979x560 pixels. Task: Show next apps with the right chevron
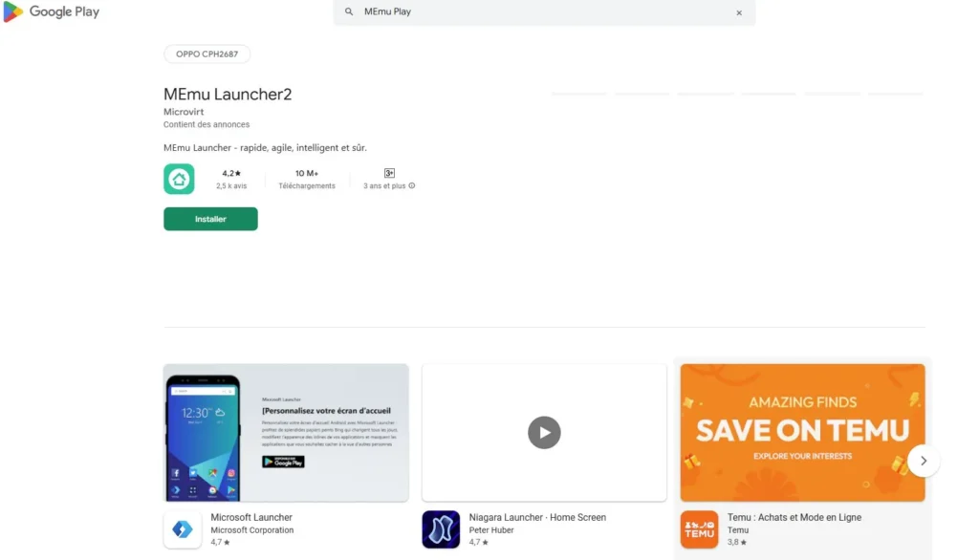point(924,461)
